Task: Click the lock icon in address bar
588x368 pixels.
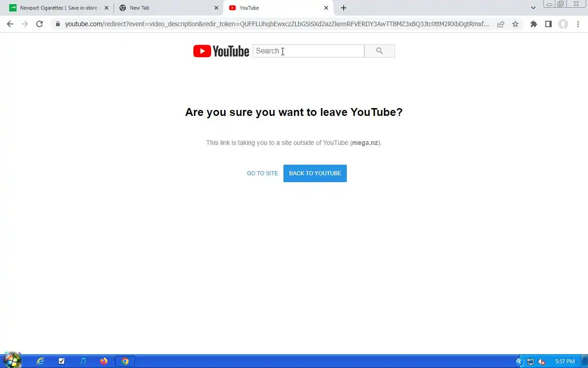Action: coord(57,24)
